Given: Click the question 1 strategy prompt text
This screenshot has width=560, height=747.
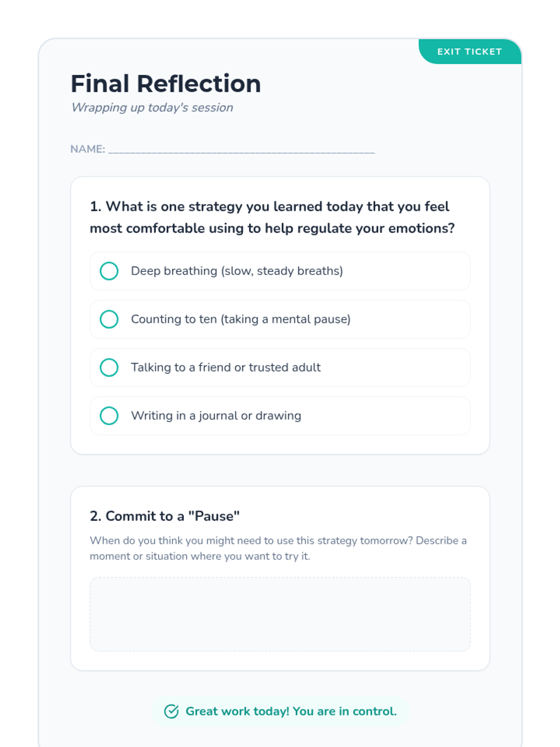Looking at the screenshot, I should point(272,217).
